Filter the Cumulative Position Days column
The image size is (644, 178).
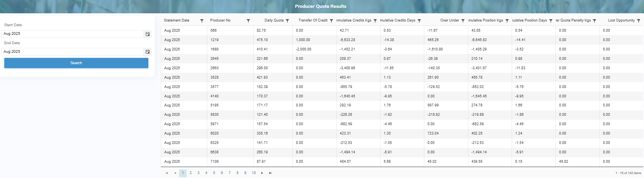[x=551, y=21]
